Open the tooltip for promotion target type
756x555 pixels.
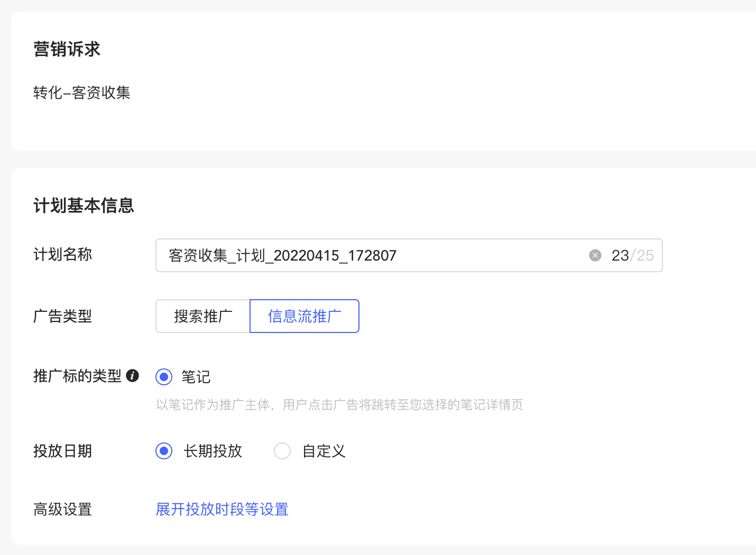[x=133, y=376]
